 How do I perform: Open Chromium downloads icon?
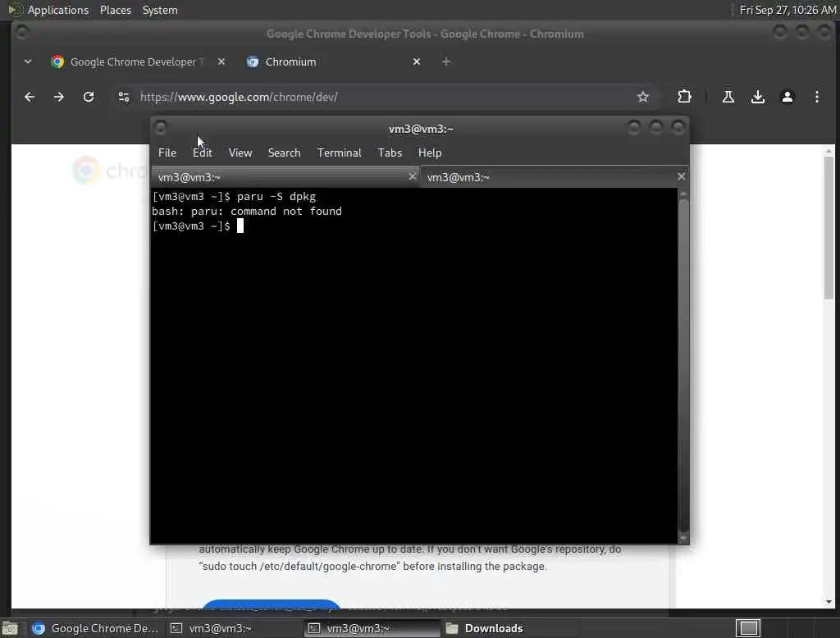tap(757, 97)
